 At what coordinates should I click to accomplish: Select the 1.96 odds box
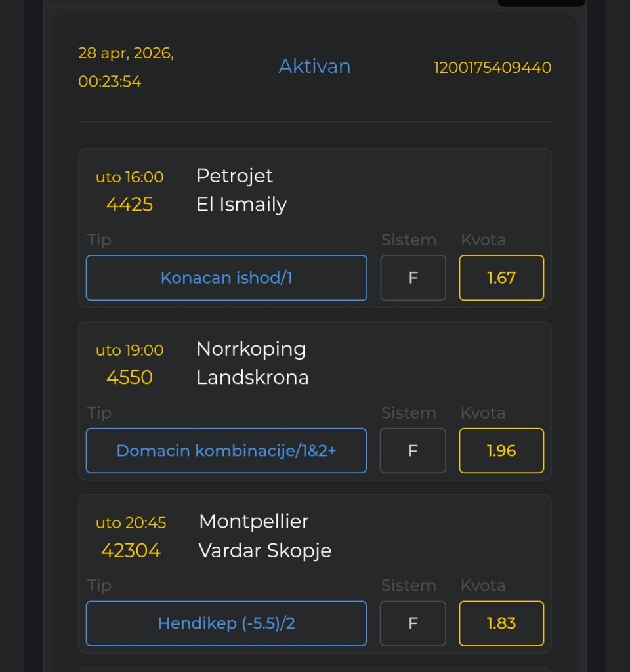point(501,451)
